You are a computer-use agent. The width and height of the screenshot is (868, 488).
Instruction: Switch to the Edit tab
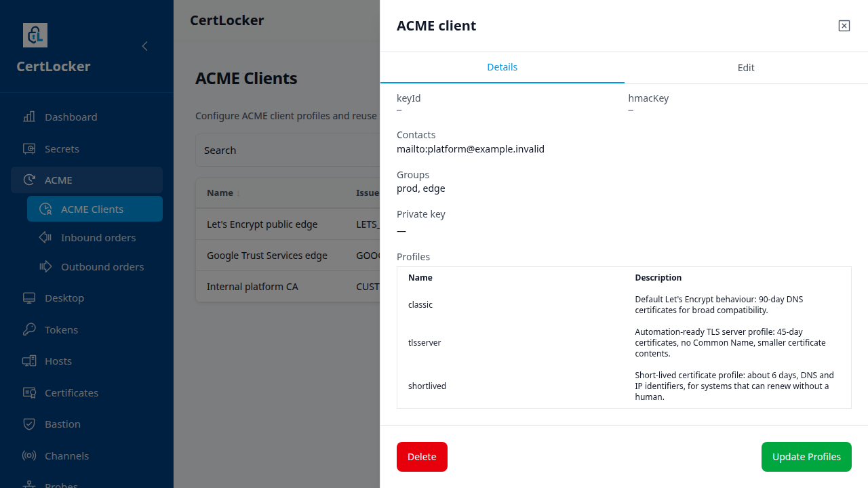pos(746,68)
